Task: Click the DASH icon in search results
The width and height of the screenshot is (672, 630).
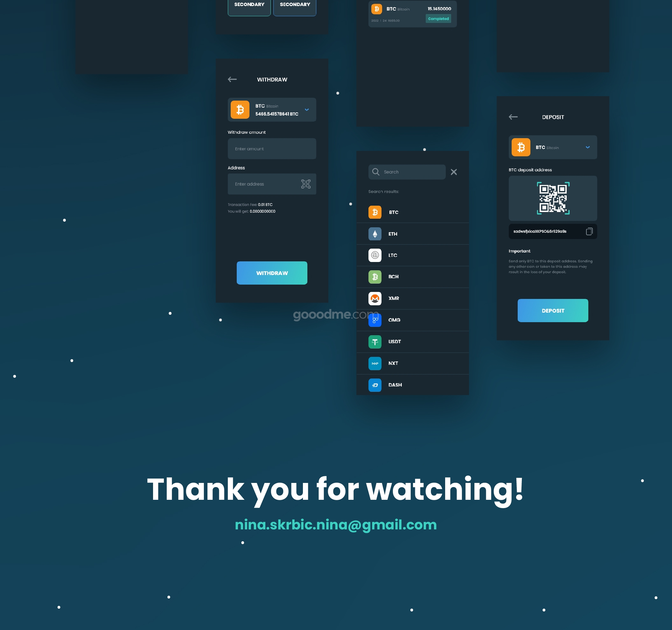Action: [x=375, y=384]
